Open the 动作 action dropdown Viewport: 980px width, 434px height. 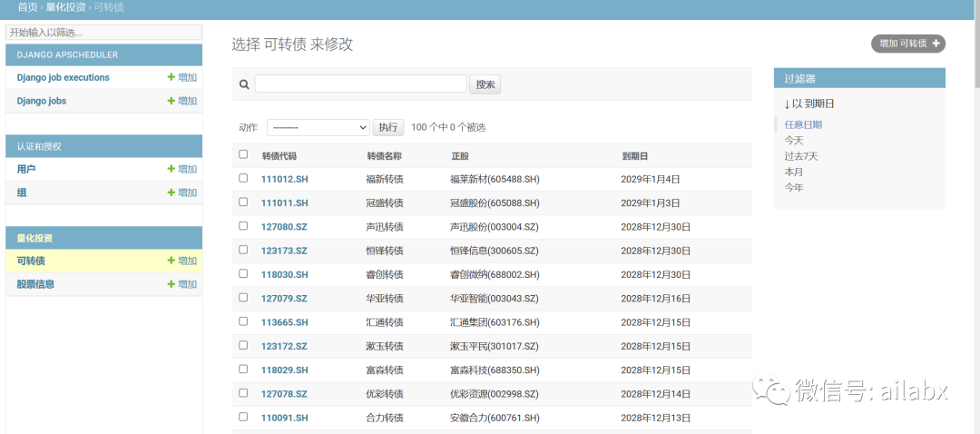pyautogui.click(x=318, y=128)
